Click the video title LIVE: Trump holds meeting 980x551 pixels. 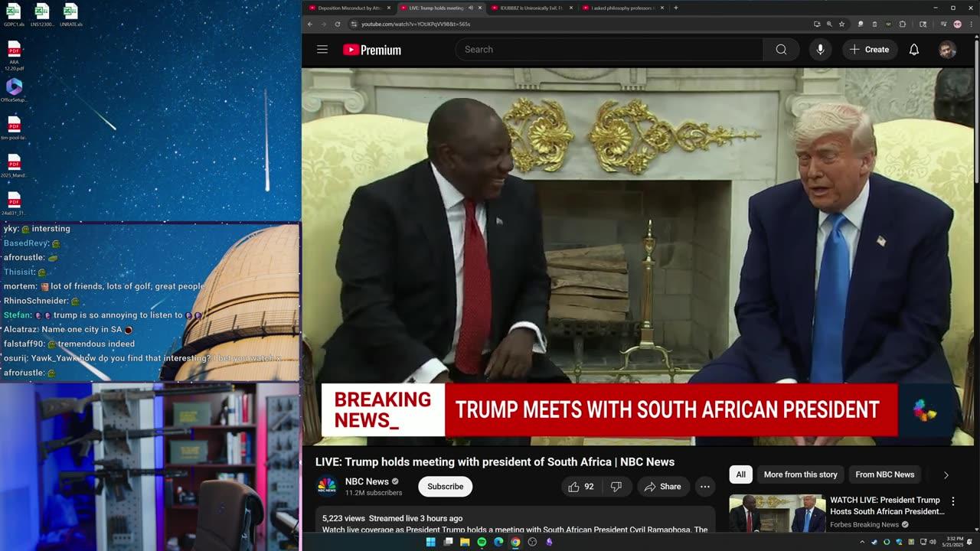click(495, 461)
